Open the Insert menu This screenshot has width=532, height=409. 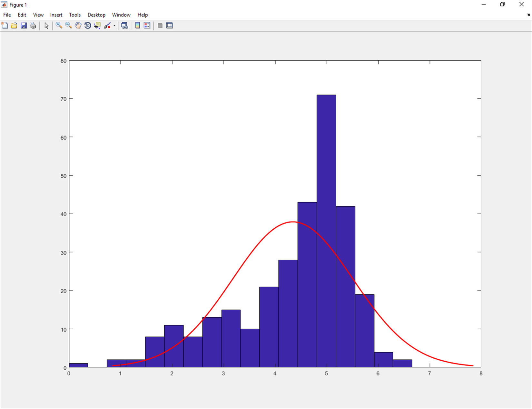click(56, 15)
